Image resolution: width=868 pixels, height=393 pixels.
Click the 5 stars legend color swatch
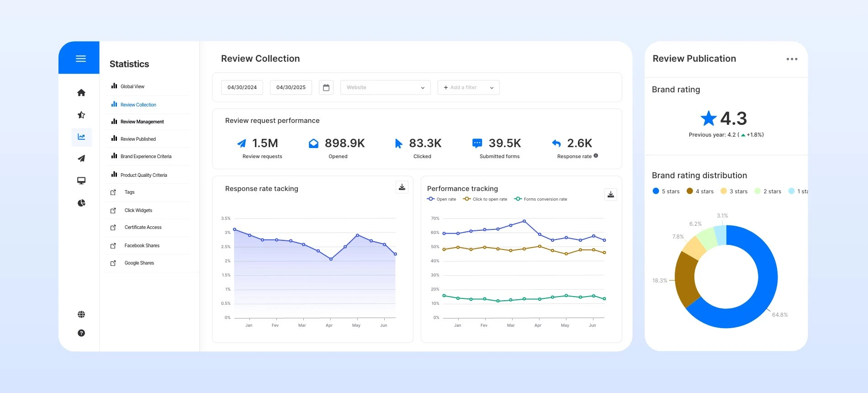tap(656, 191)
